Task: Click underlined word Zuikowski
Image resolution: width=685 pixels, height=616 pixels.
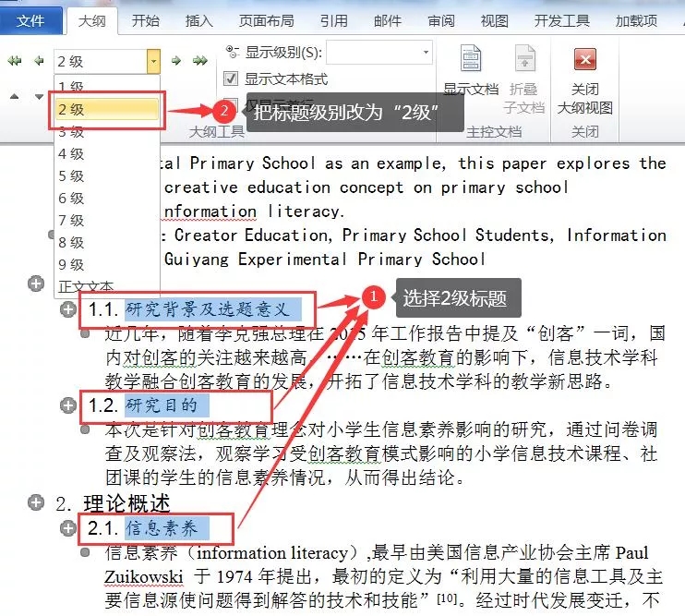Action: [x=144, y=576]
